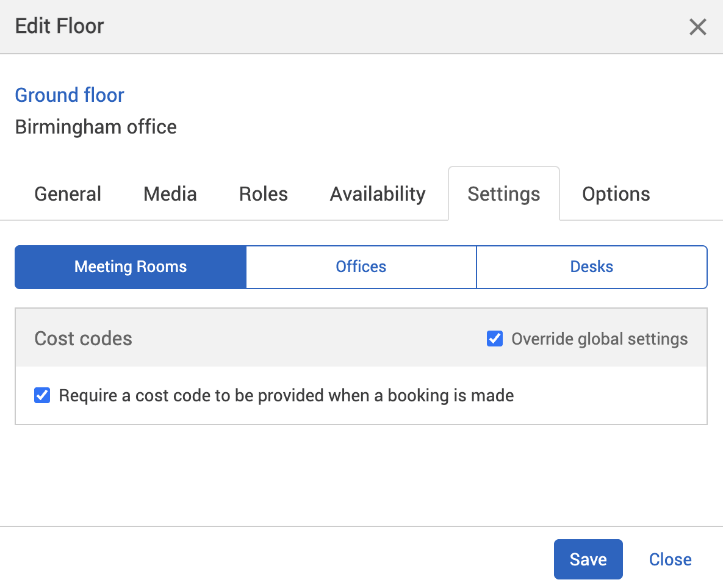Save the floor settings

point(588,559)
